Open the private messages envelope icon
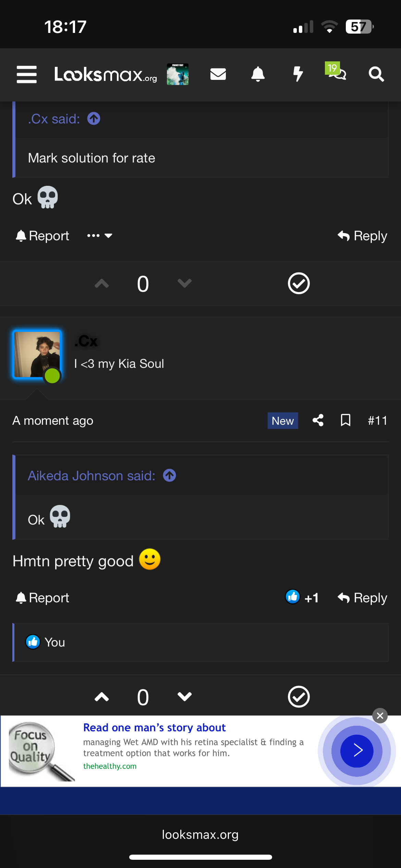401x868 pixels. click(218, 74)
